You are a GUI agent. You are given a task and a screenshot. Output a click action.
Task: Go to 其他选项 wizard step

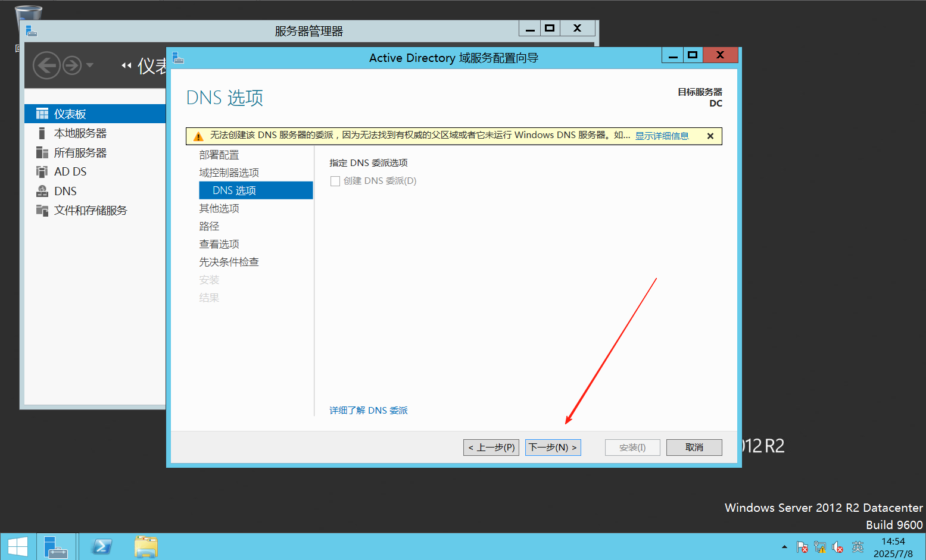pyautogui.click(x=219, y=208)
